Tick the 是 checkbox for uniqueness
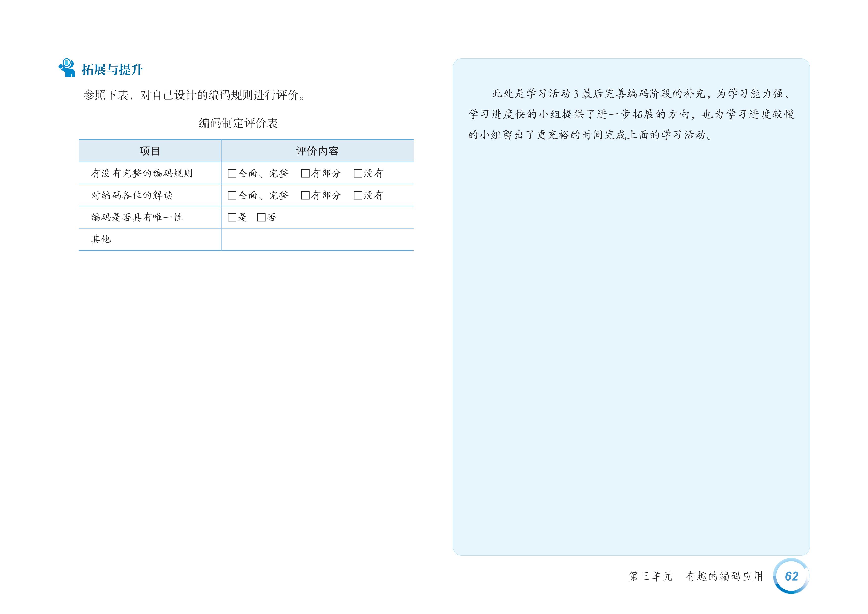The image size is (868, 614). pyautogui.click(x=232, y=217)
